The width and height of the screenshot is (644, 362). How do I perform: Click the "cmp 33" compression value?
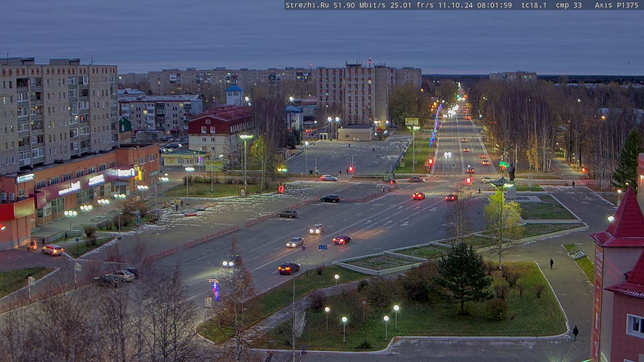[x=569, y=5]
